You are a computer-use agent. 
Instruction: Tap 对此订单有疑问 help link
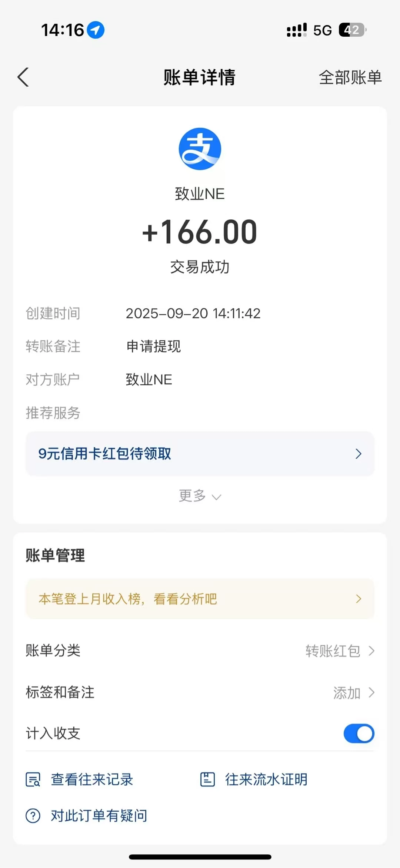99,816
